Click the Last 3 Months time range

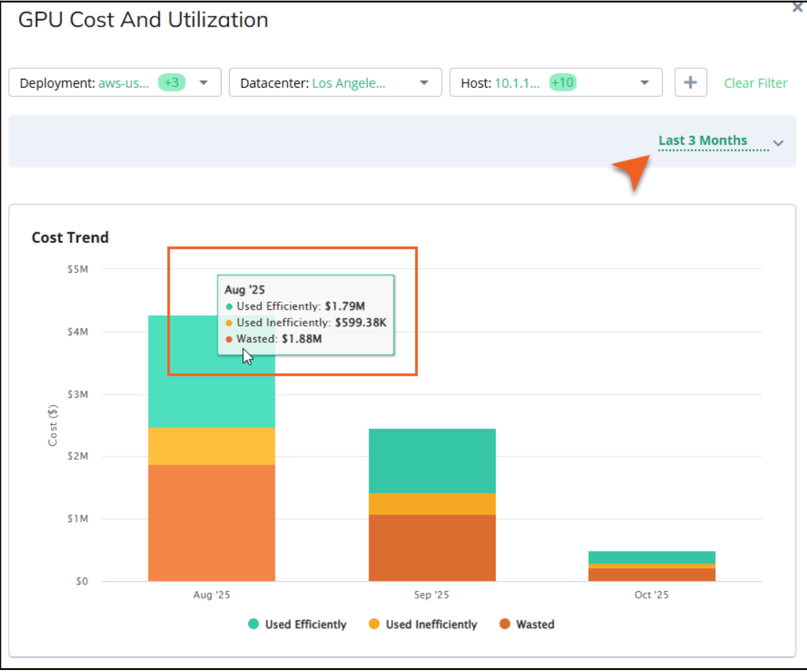(x=703, y=140)
